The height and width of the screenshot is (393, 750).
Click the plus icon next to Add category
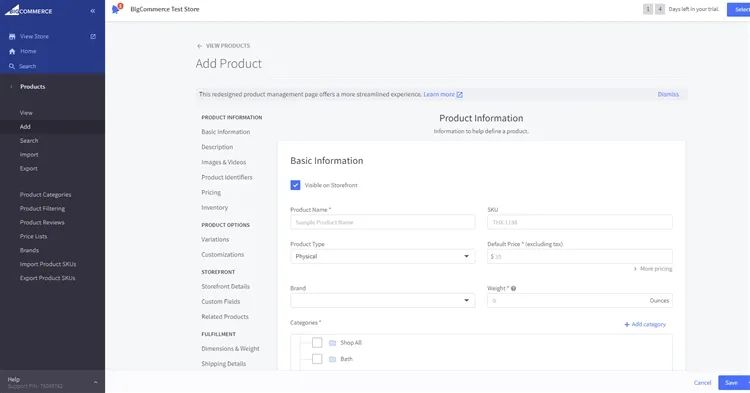pos(627,325)
